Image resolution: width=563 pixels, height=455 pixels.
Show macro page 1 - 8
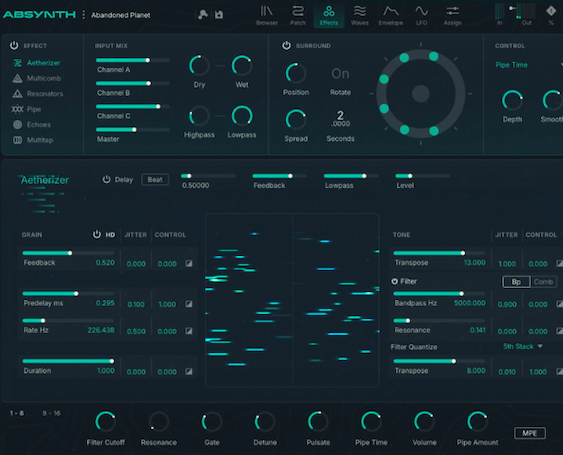coord(17,413)
